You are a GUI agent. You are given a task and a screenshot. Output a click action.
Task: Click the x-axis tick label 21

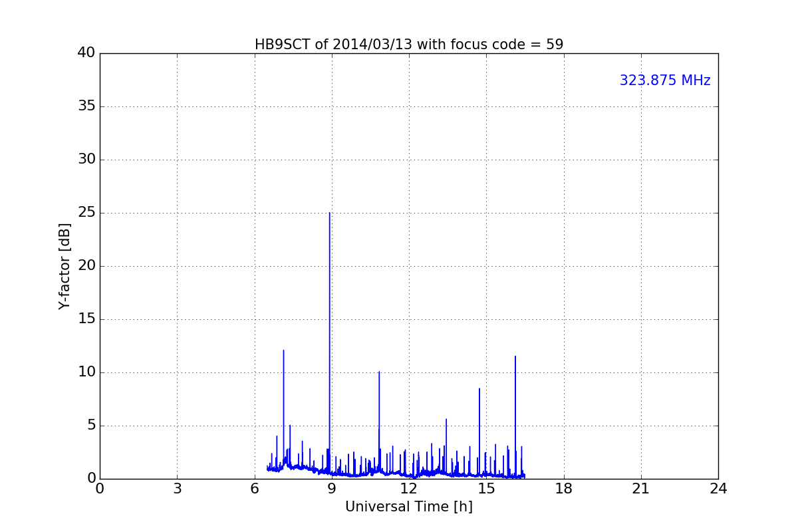(641, 489)
